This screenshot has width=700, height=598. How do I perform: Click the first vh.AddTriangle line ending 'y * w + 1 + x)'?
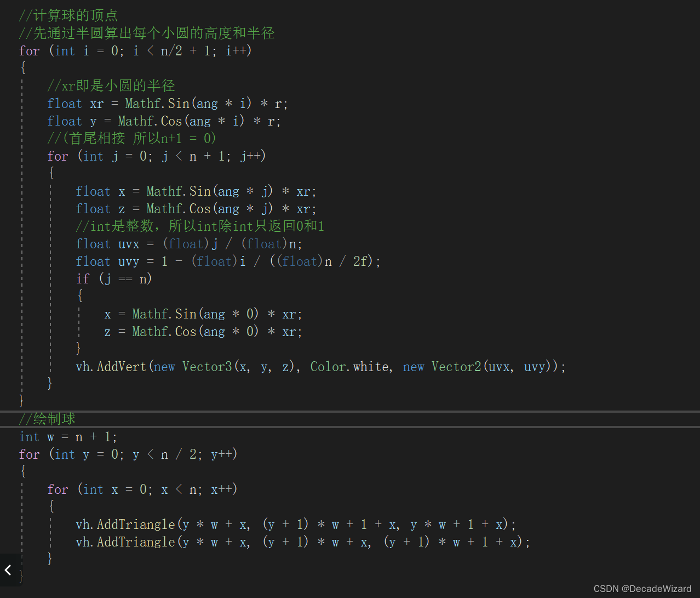tap(296, 525)
